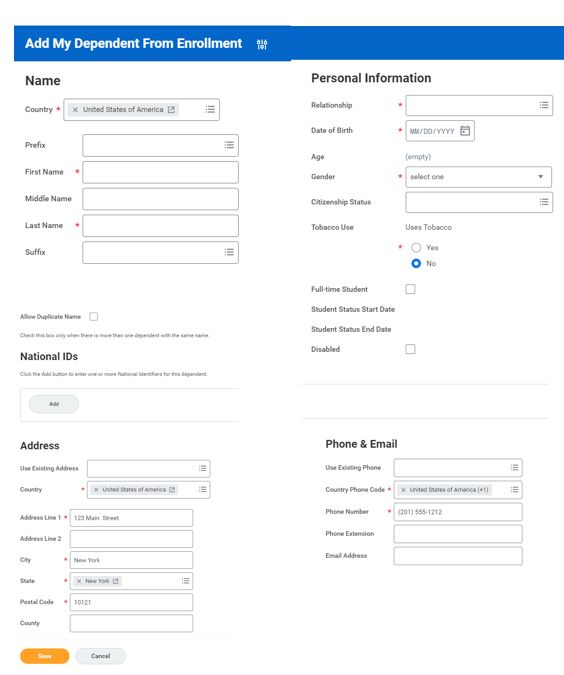Image resolution: width=564 pixels, height=675 pixels.
Task: Check the Disabled checkbox
Action: 410,349
